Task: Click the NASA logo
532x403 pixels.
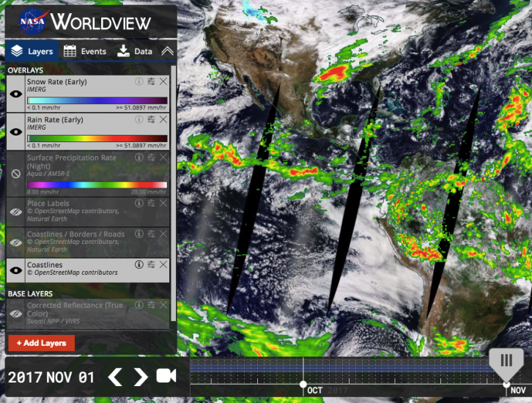Action: coord(32,22)
